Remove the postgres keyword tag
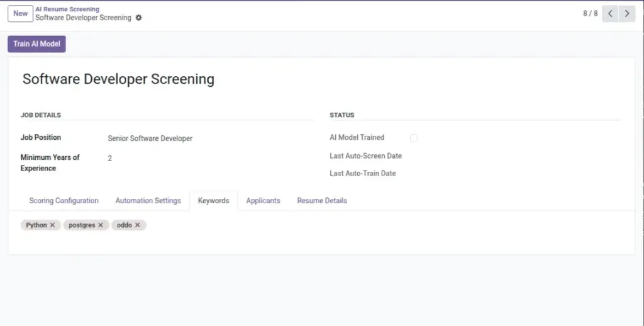The width and height of the screenshot is (644, 326). pyautogui.click(x=101, y=225)
